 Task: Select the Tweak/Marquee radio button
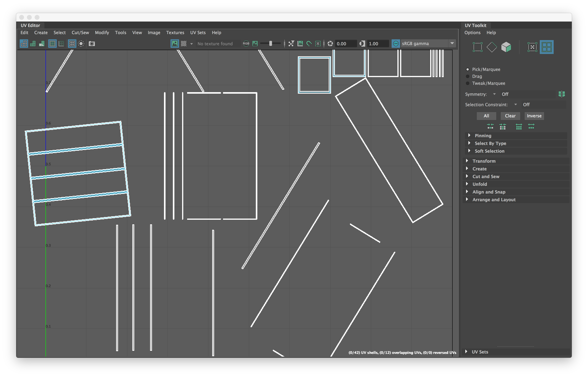coord(467,83)
